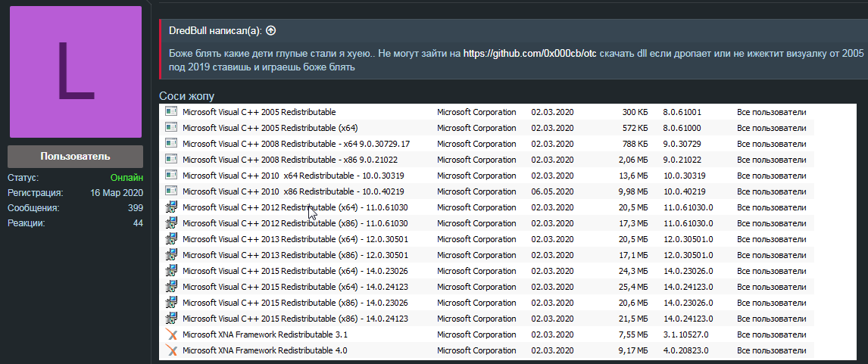Click the 06.05.2020 install date cell

(552, 191)
